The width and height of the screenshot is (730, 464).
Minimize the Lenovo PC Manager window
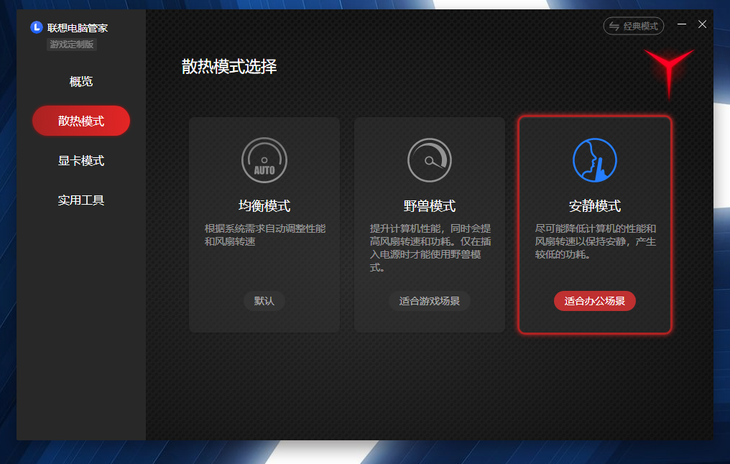pyautogui.click(x=682, y=24)
